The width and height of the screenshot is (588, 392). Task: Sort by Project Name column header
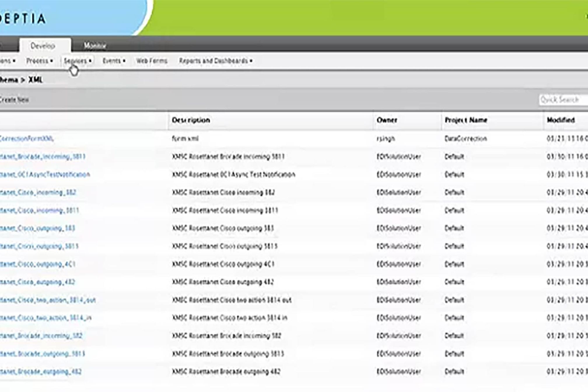(466, 120)
